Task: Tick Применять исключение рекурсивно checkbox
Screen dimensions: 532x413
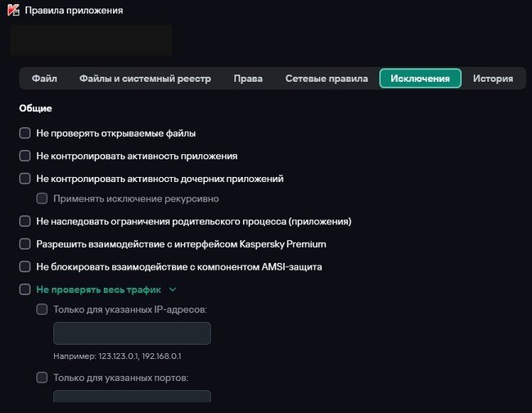Action: pos(43,198)
